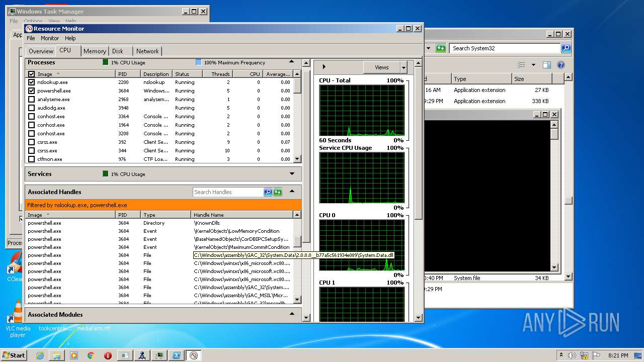
Task: Click the Search System32 input field
Action: [x=505, y=48]
